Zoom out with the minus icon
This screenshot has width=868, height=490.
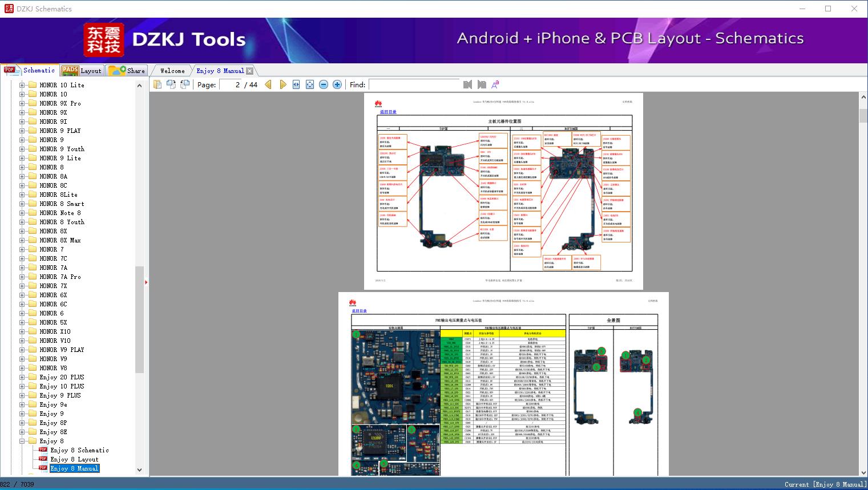[324, 84]
